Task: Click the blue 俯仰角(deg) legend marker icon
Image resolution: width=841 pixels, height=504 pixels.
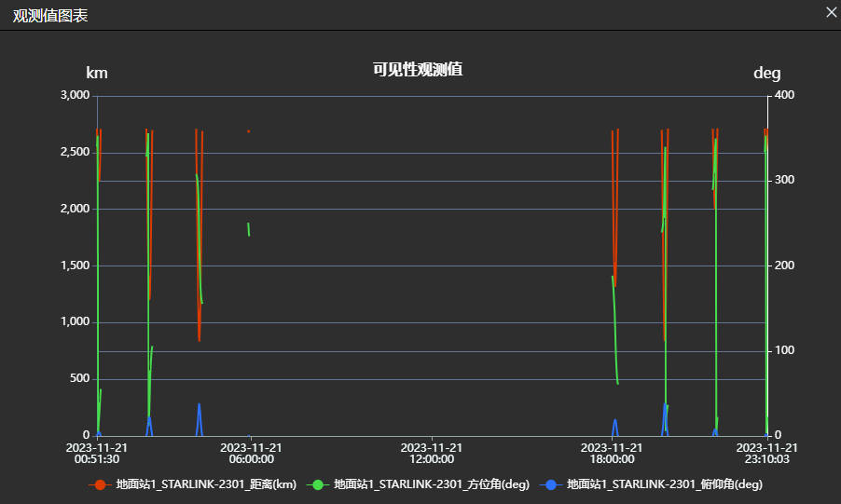Action: click(551, 484)
